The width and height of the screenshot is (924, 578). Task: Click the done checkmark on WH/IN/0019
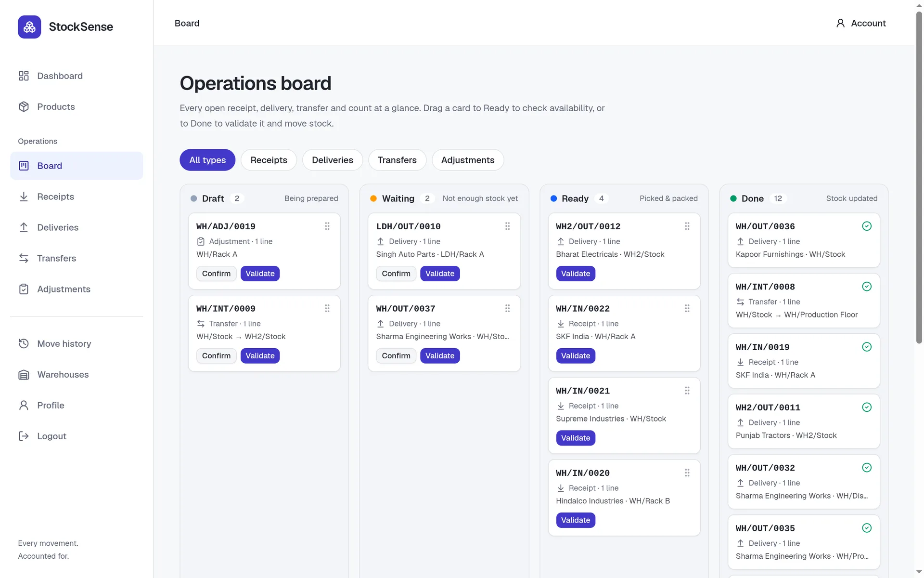point(867,347)
